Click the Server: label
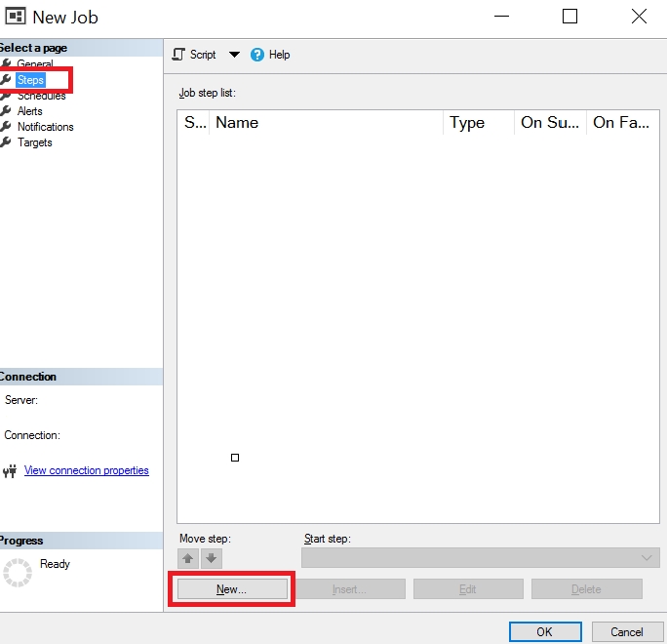667x644 pixels. click(x=20, y=400)
